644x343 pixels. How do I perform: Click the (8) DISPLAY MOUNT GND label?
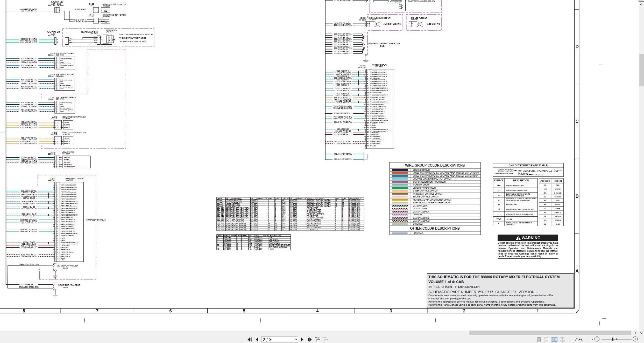point(68,267)
